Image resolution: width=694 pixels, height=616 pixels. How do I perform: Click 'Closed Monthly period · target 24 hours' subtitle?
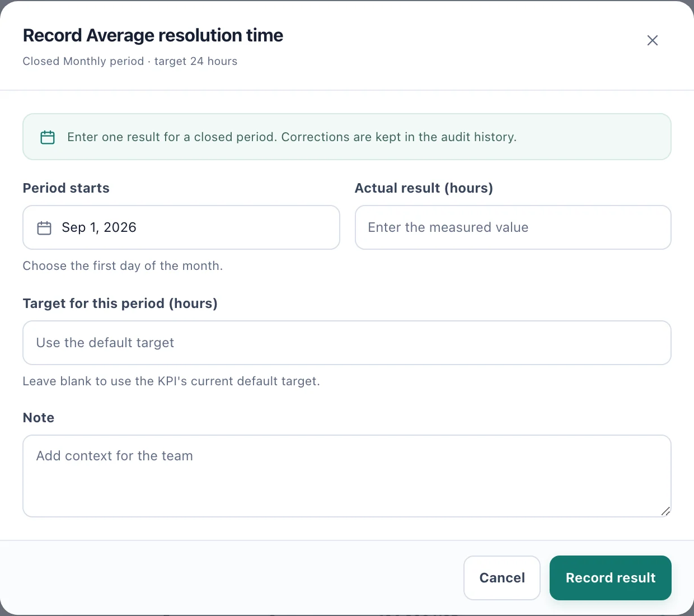(x=130, y=61)
